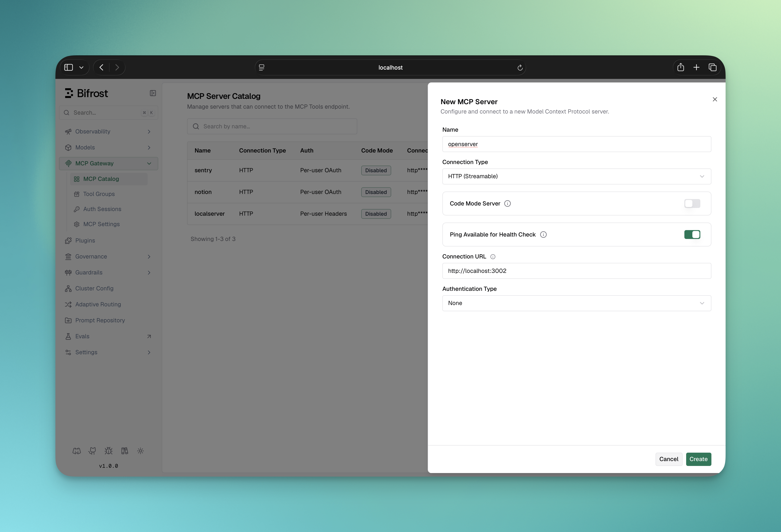The image size is (781, 532).
Task: Open a new browser tab plus icon
Action: coord(696,67)
